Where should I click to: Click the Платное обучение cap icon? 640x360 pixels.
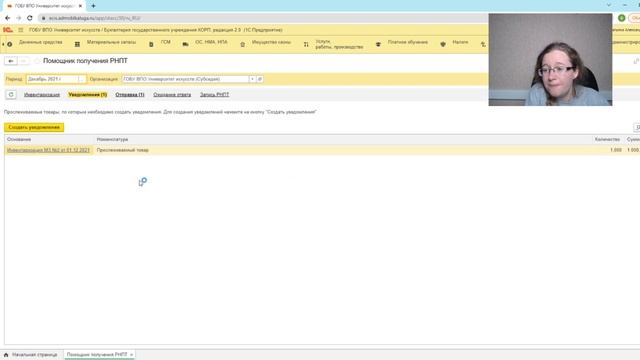pos(378,44)
